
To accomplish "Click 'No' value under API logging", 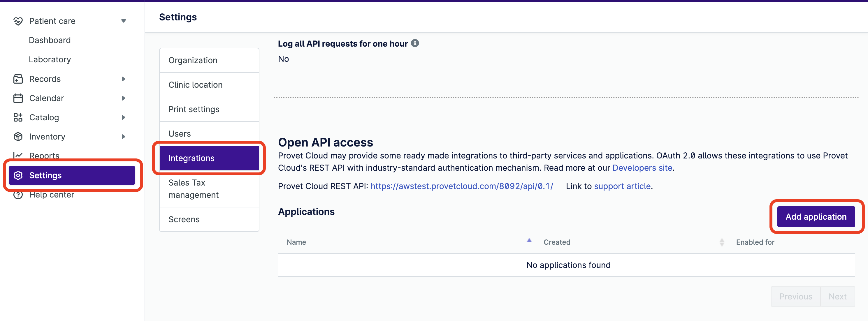I will [283, 59].
